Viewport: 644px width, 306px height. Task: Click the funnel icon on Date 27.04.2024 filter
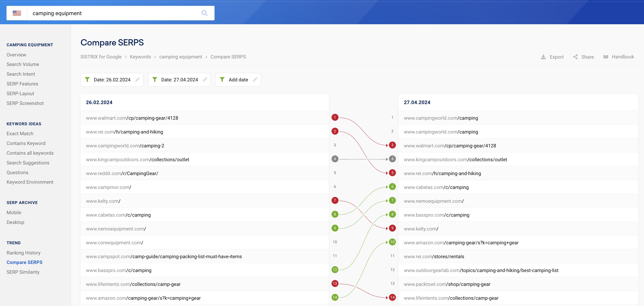tap(155, 80)
